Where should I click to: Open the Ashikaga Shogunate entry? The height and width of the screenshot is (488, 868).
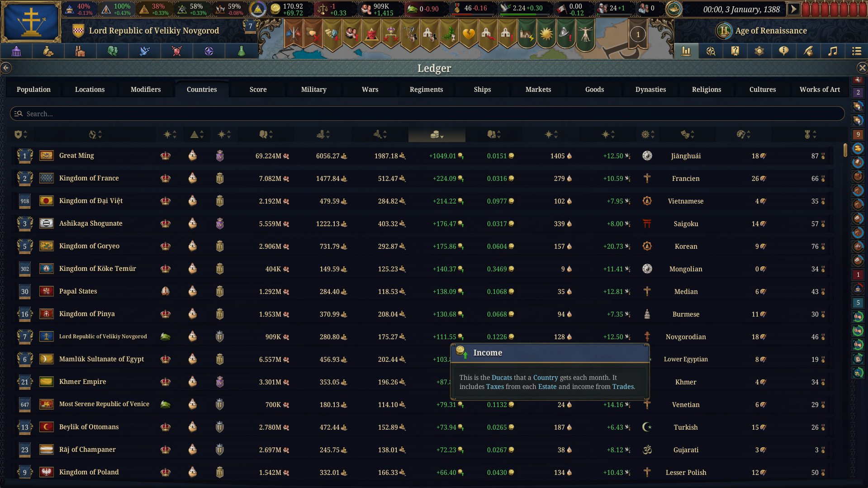(423, 223)
